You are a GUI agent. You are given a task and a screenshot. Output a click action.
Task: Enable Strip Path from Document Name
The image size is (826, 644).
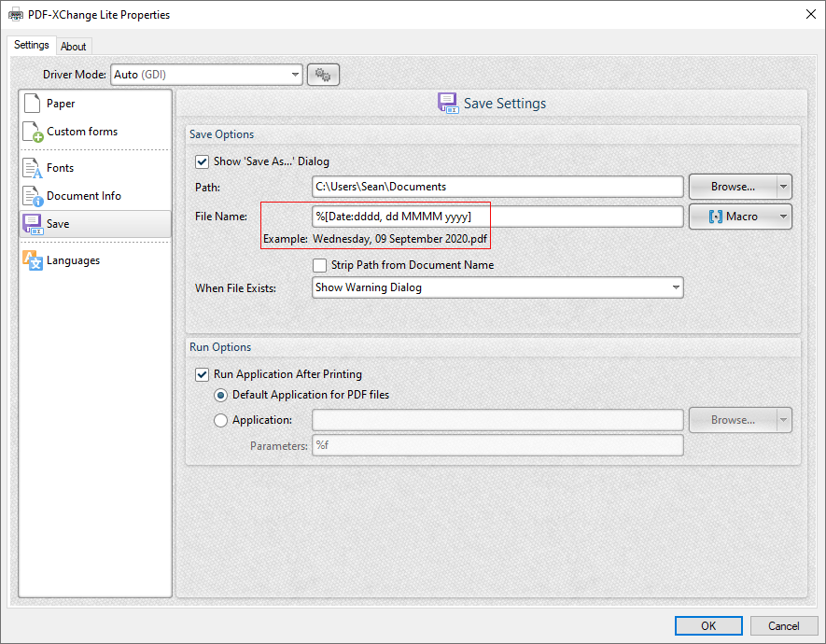[320, 265]
